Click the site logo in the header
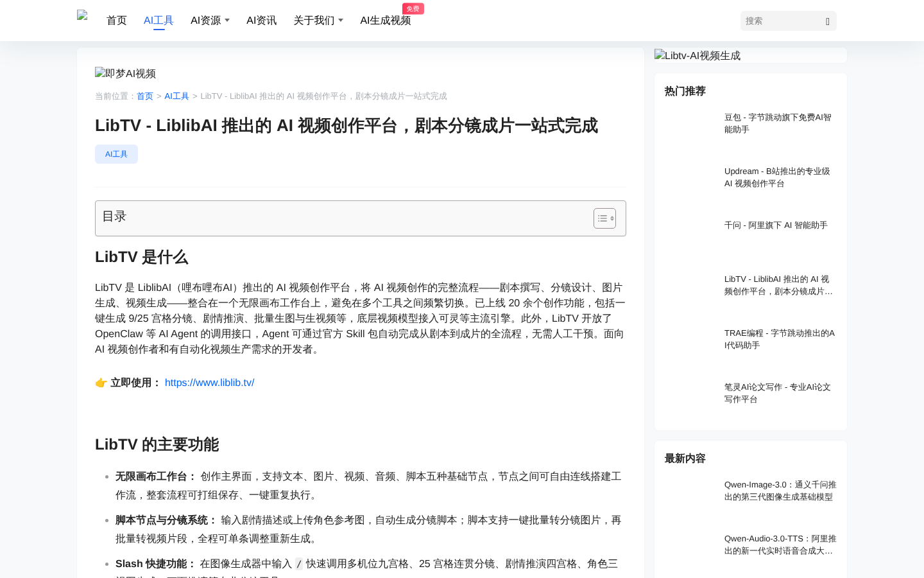Viewport: 924px width, 578px height. point(82,15)
